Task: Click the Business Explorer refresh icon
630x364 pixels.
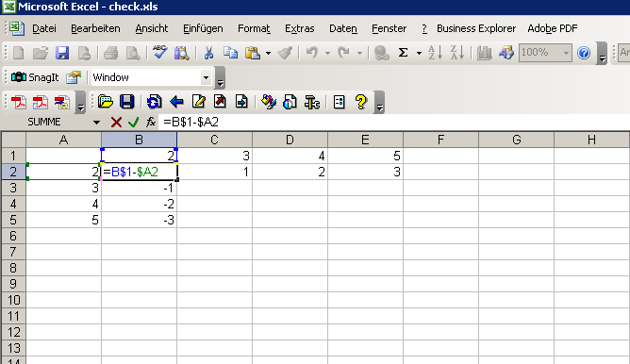Action: tap(154, 102)
